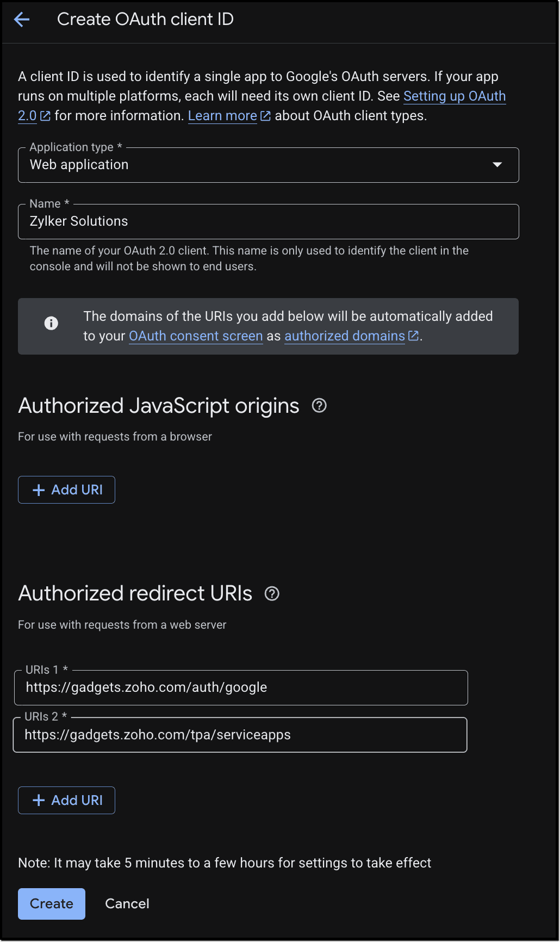Click the info icon in the domains notice
Screen dimensions: 560x942
click(x=51, y=323)
